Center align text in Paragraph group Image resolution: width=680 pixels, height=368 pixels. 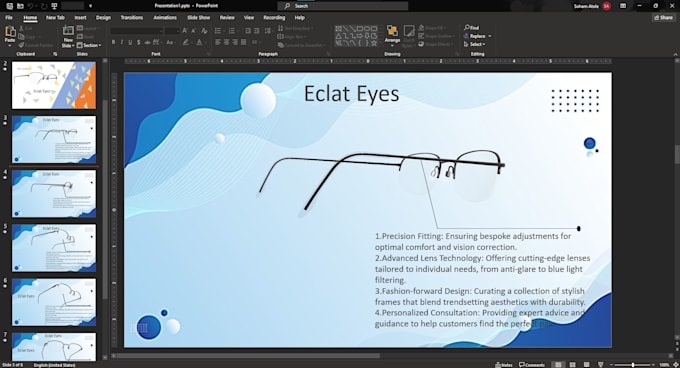226,42
